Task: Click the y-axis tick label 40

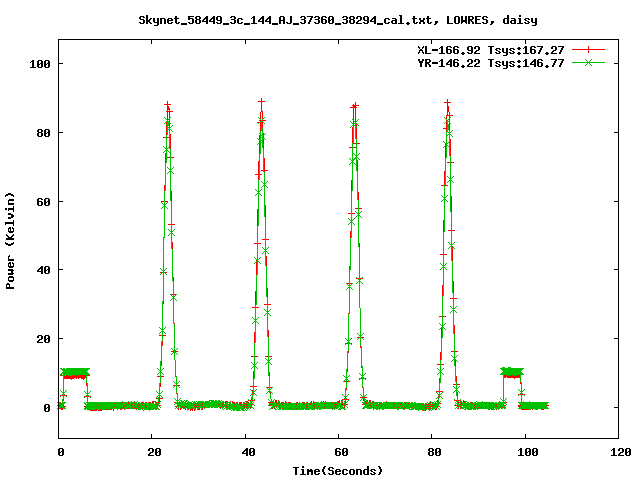Action: [43, 270]
